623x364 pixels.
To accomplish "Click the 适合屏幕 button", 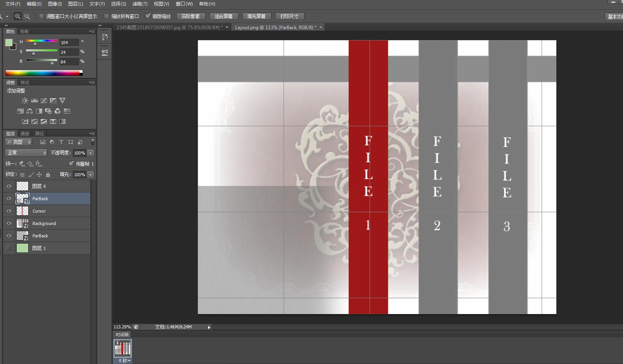I will (x=224, y=16).
